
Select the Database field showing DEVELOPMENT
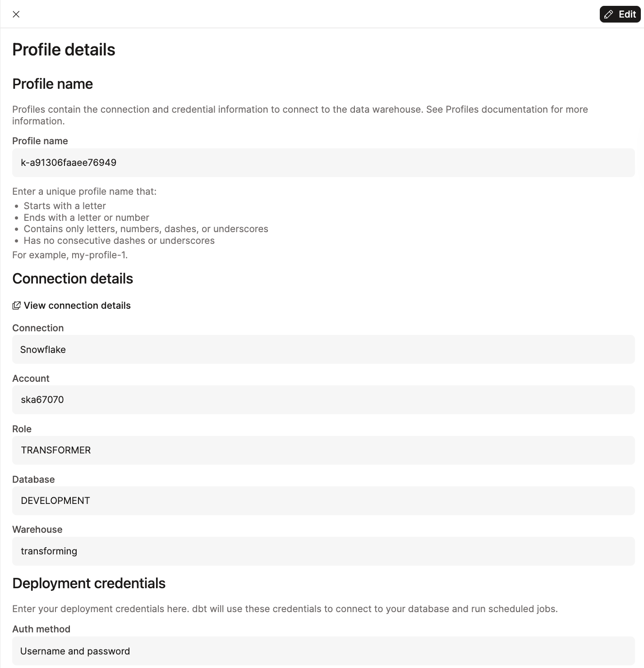pyautogui.click(x=323, y=501)
